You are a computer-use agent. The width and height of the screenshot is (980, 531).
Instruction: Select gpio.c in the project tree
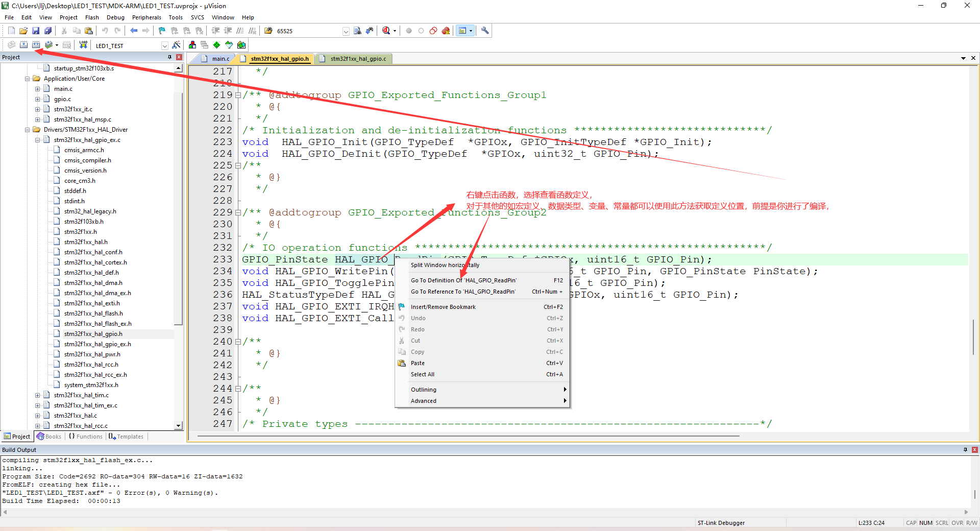62,99
